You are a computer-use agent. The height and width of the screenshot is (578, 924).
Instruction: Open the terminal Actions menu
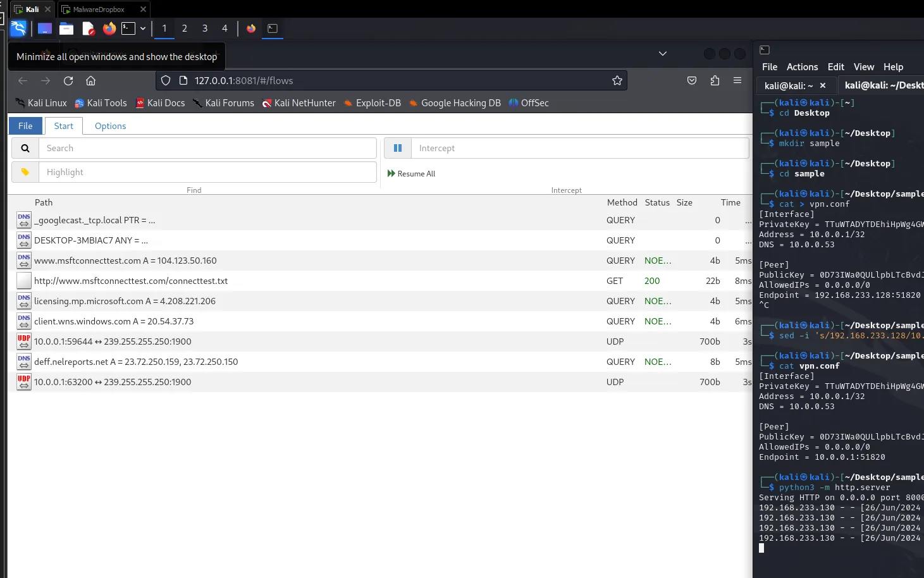pyautogui.click(x=802, y=67)
